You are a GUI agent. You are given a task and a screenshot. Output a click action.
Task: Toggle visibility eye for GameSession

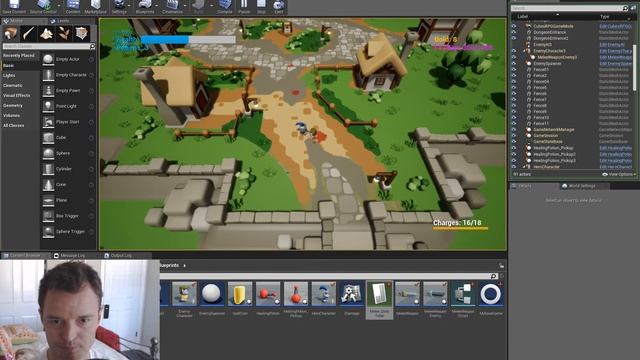[x=514, y=136]
